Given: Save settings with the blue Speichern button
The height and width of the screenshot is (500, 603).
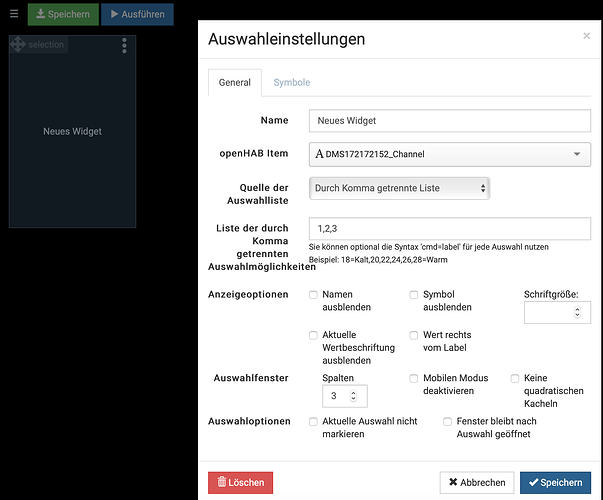Looking at the screenshot, I should tap(555, 482).
